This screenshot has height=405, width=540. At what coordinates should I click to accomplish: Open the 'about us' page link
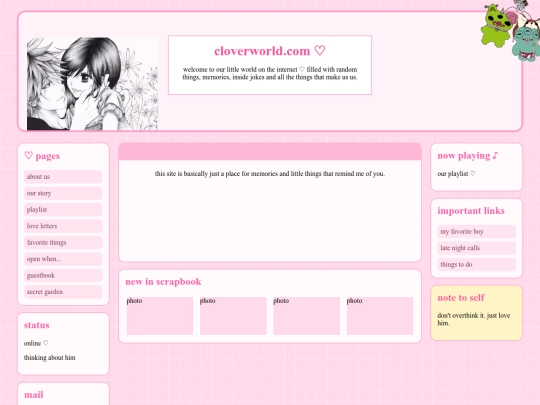point(63,177)
